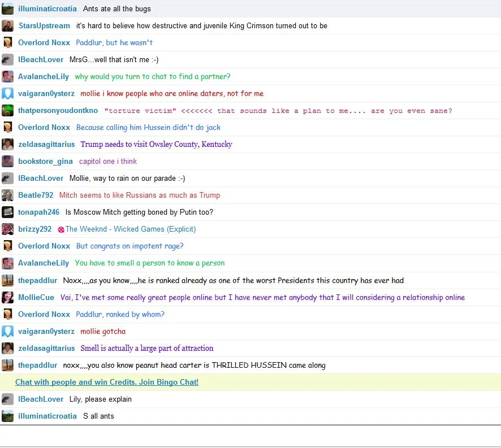Viewport: 501px width, 448px height.
Task: Click zeldasagittarius name on "Smell is actually a large part"
Action: pos(46,349)
